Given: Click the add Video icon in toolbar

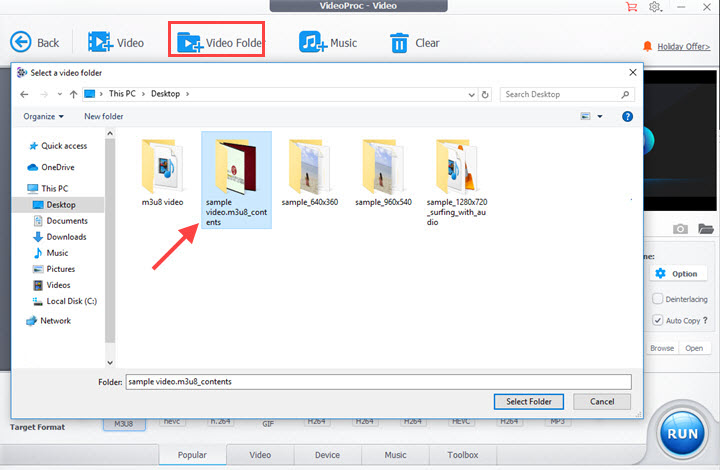Looking at the screenshot, I should pos(100,42).
